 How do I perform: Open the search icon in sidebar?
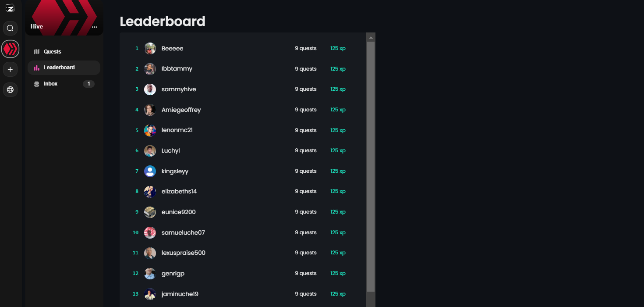tap(10, 29)
